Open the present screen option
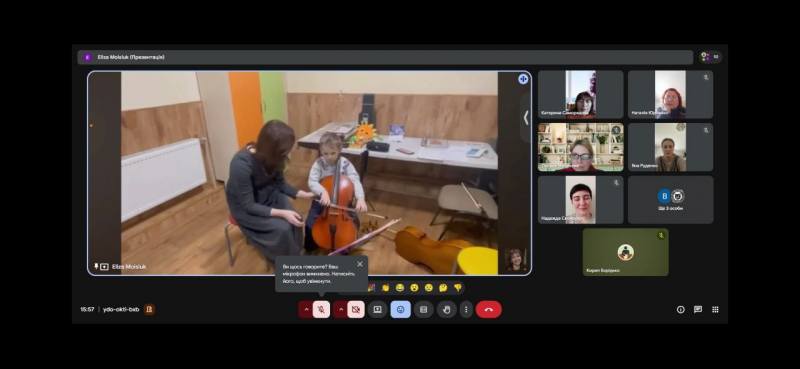The image size is (800, 369). [378, 309]
